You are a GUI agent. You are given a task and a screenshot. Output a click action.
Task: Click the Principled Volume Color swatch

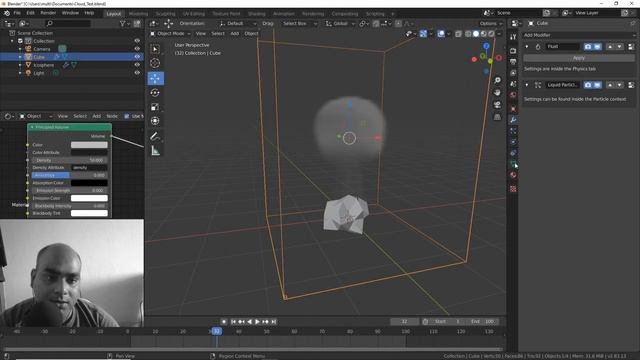click(x=89, y=145)
